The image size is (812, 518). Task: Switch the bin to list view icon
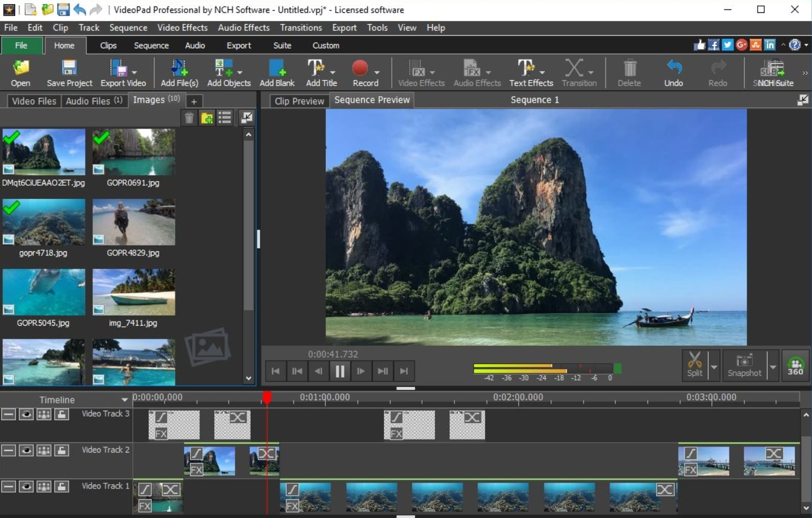click(x=225, y=117)
